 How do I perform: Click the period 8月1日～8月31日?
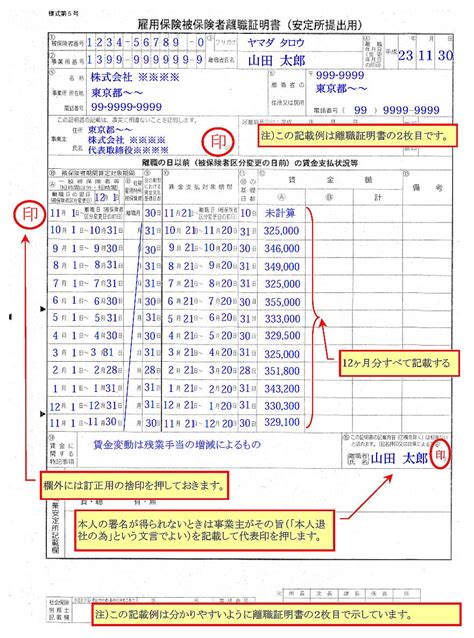pyautogui.click(x=87, y=265)
